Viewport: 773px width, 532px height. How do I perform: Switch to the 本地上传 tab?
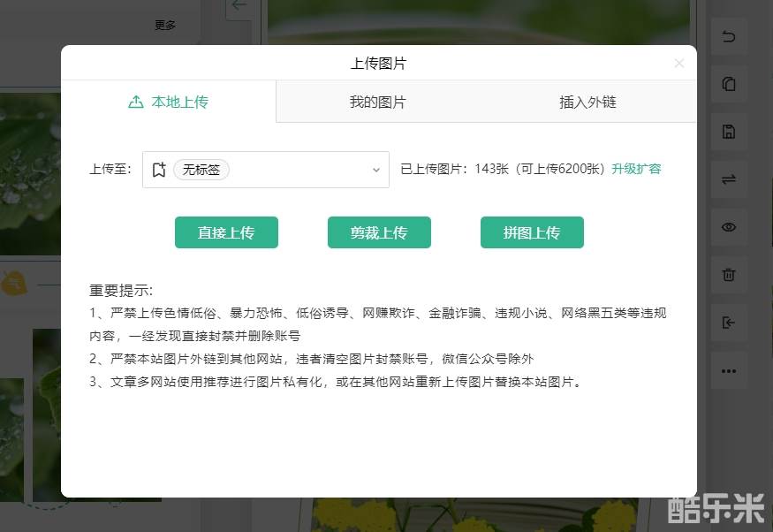169,103
